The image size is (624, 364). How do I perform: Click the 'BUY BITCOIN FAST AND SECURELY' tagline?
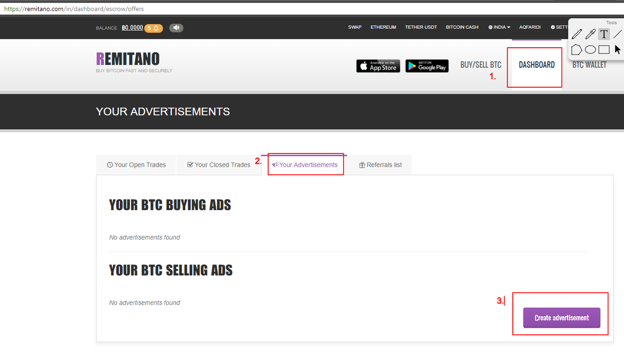(x=134, y=71)
